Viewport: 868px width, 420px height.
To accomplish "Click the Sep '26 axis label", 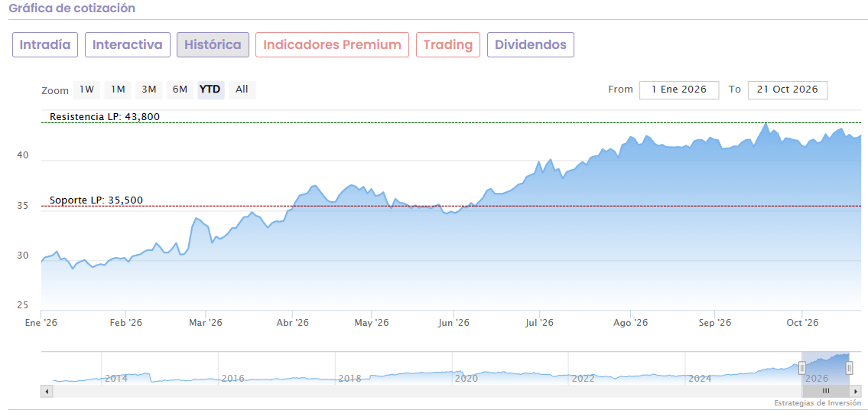I will click(x=714, y=323).
